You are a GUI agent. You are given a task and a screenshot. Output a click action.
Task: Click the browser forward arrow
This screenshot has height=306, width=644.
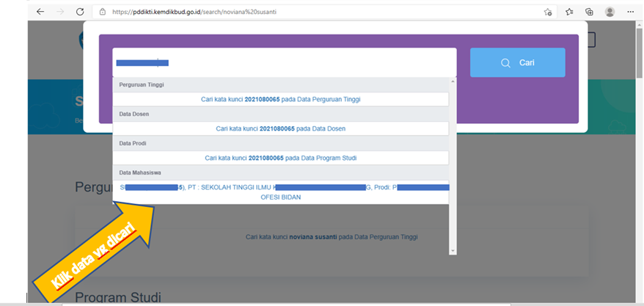pyautogui.click(x=60, y=12)
